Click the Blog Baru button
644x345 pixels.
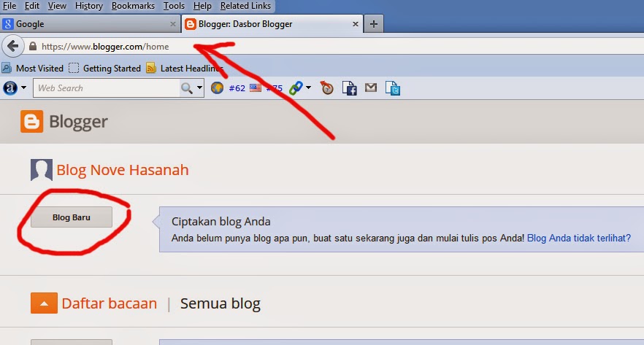72,217
